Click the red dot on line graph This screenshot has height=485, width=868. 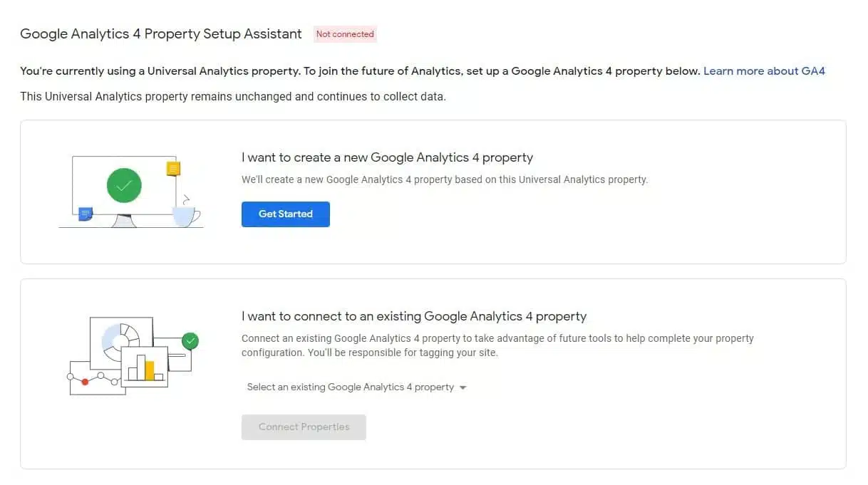(x=85, y=382)
